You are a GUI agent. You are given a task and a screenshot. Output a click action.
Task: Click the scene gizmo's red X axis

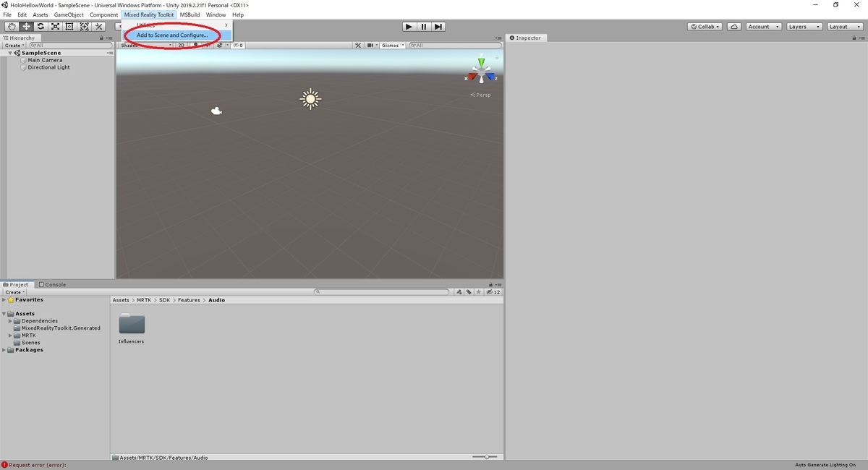[472, 77]
